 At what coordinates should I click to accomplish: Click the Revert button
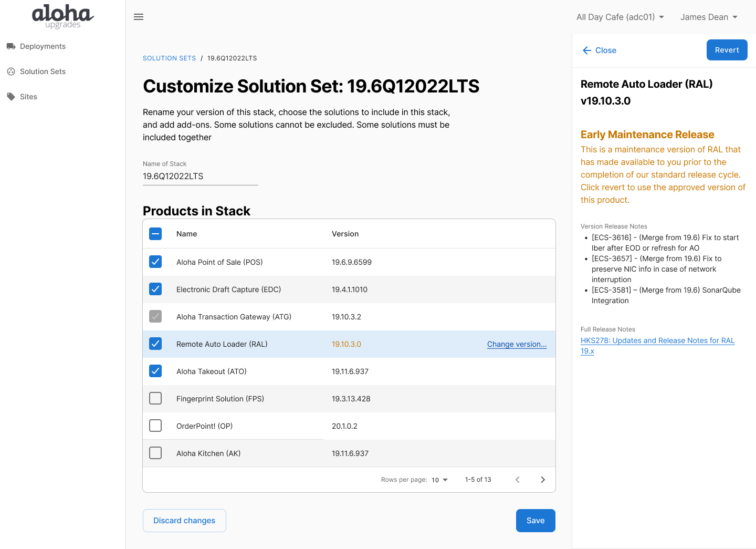pyautogui.click(x=727, y=50)
